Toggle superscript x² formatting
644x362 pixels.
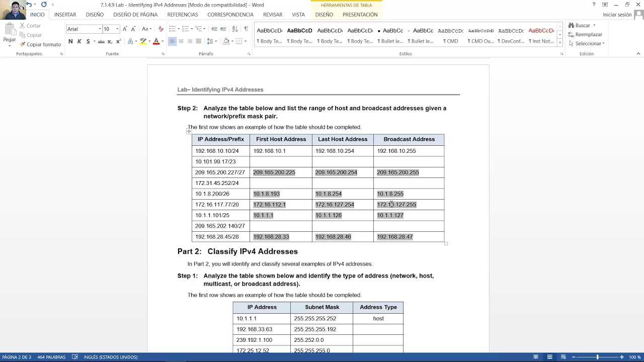(x=118, y=41)
